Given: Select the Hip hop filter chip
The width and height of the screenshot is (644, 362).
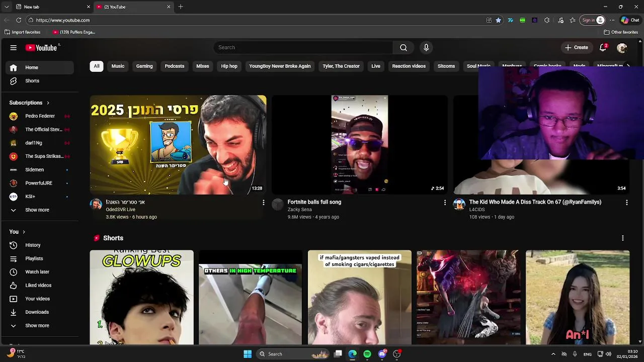Looking at the screenshot, I should (229, 66).
